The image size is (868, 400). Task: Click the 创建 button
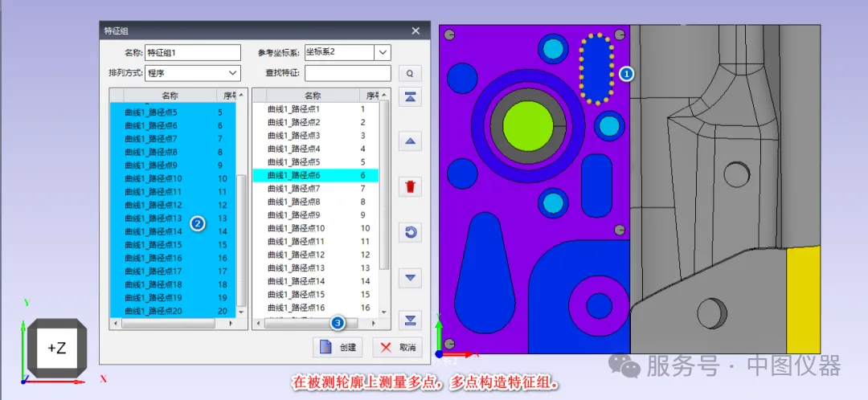click(338, 347)
